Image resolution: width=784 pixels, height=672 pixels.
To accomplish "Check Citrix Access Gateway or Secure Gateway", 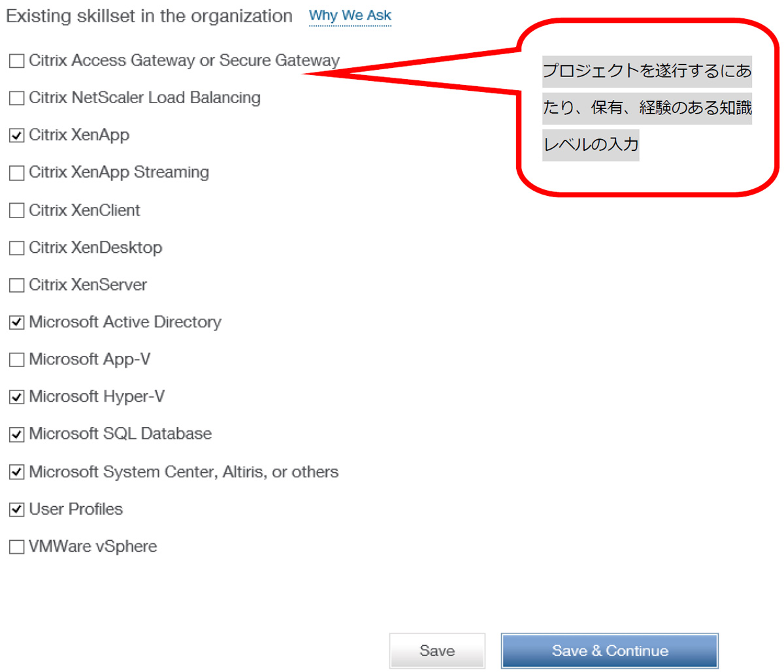I will pos(16,61).
